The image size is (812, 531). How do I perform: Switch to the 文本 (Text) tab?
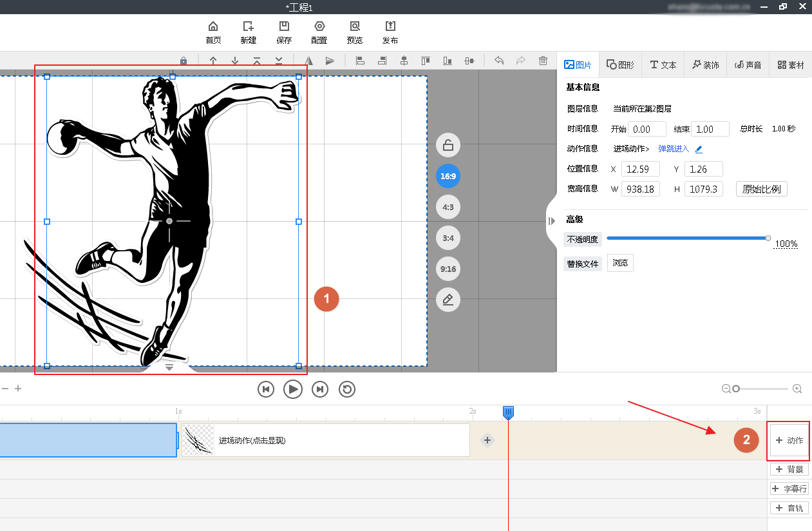click(663, 65)
